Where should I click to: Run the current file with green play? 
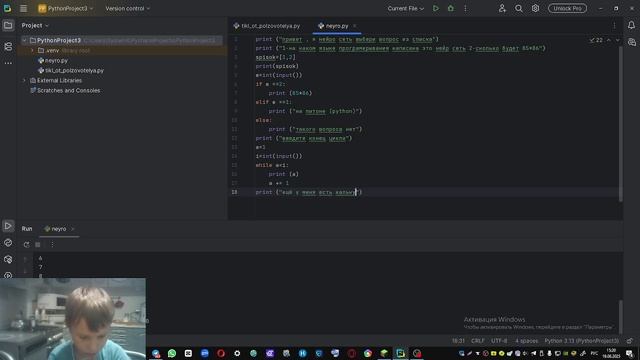click(x=436, y=8)
